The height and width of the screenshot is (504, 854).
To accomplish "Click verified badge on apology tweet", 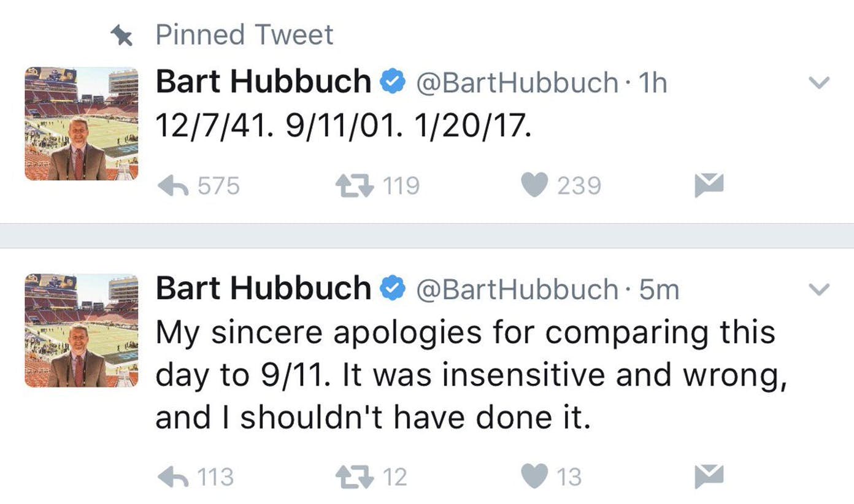I will (393, 289).
